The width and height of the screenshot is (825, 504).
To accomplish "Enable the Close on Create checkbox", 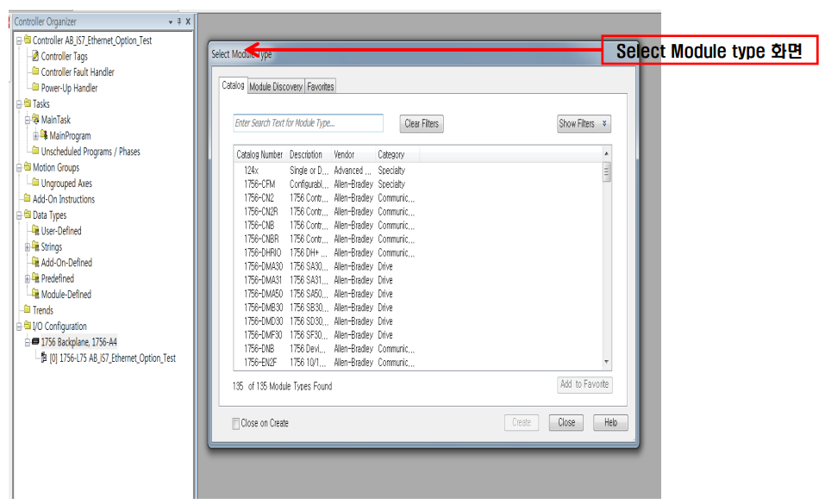I will [x=234, y=422].
